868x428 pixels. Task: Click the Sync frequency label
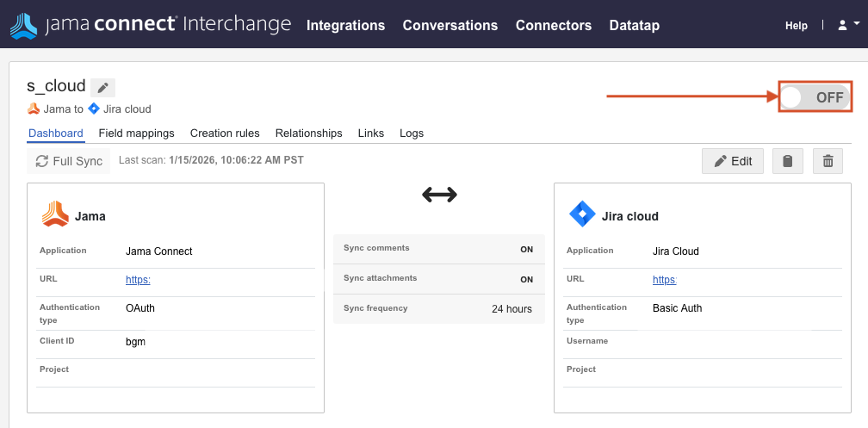375,307
